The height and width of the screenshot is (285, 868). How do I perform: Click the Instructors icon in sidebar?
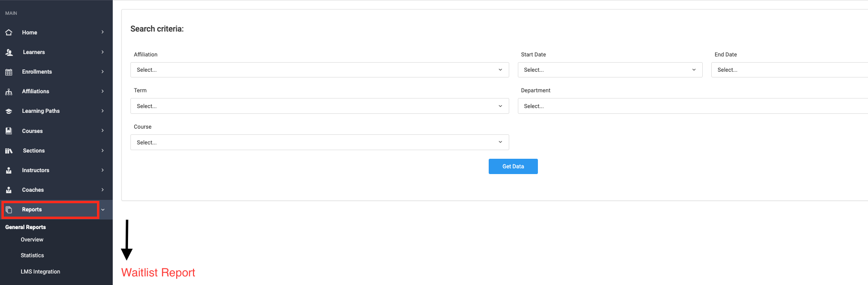[x=9, y=170]
